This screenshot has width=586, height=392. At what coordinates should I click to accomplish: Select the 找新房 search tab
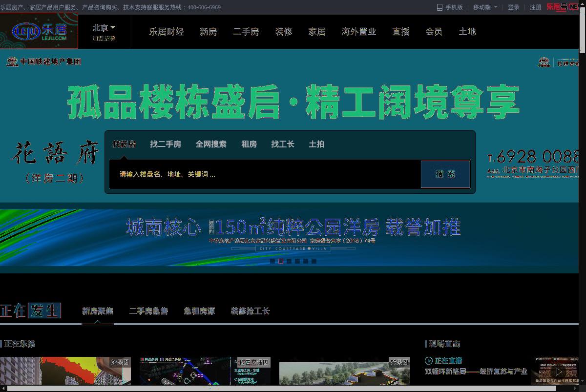[124, 144]
